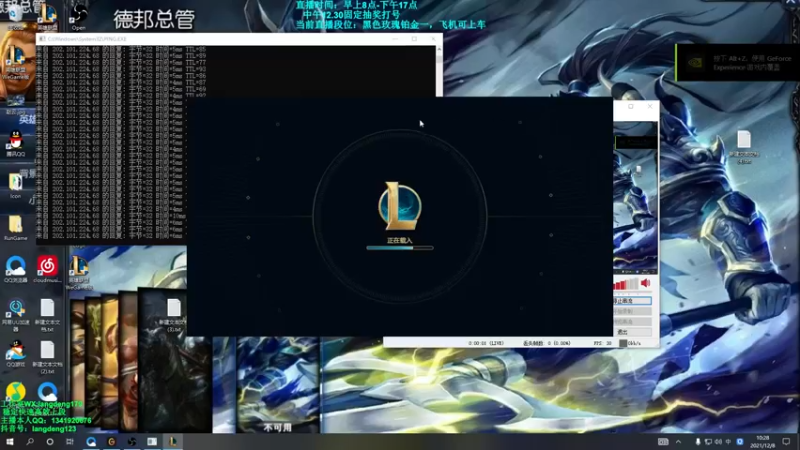
Task: Open the orange G app on taskbar
Action: [111, 441]
